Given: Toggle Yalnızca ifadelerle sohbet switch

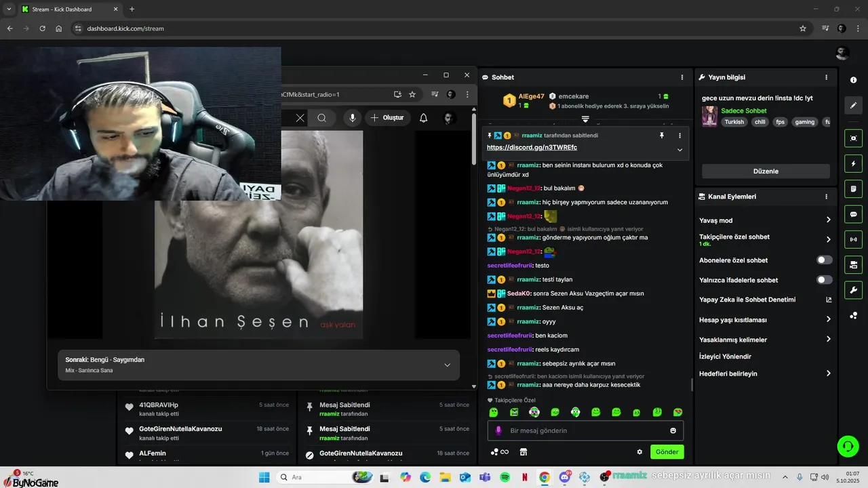Looking at the screenshot, I should pos(824,280).
